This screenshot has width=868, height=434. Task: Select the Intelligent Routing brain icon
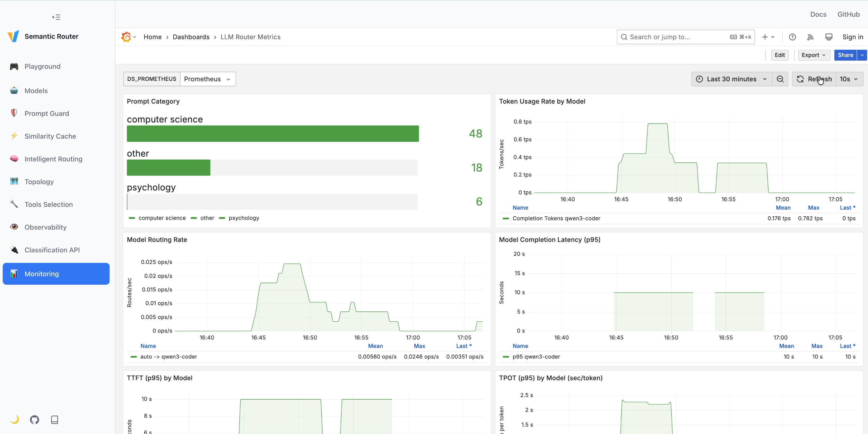(14, 159)
